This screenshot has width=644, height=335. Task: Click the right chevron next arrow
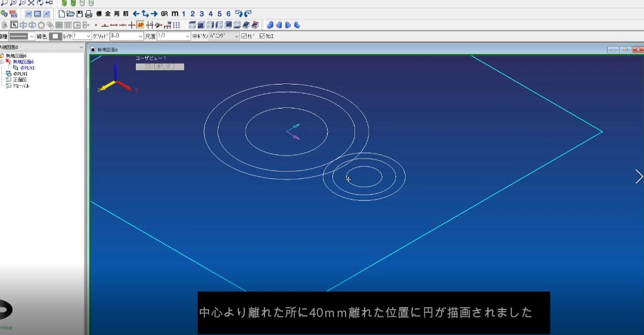(x=639, y=176)
